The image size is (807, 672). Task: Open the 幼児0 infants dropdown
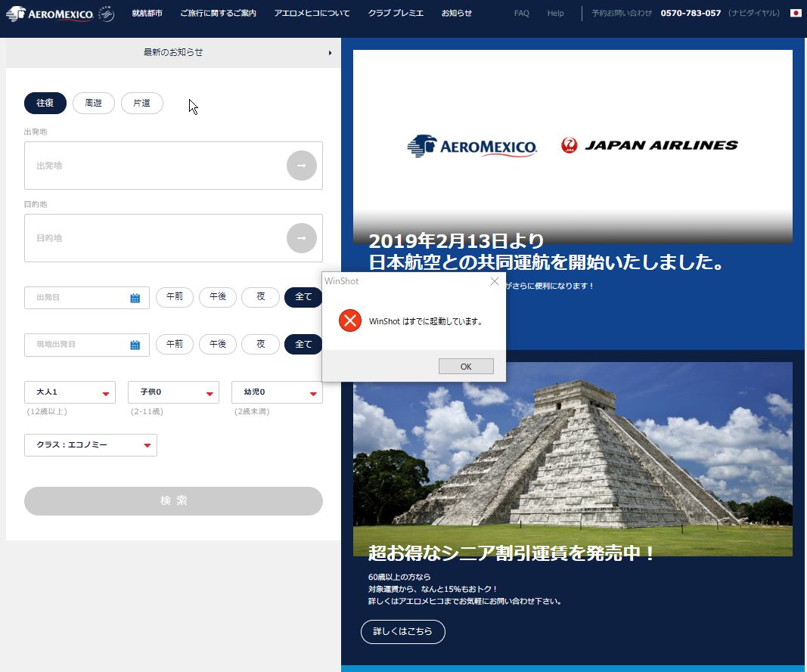pyautogui.click(x=277, y=392)
